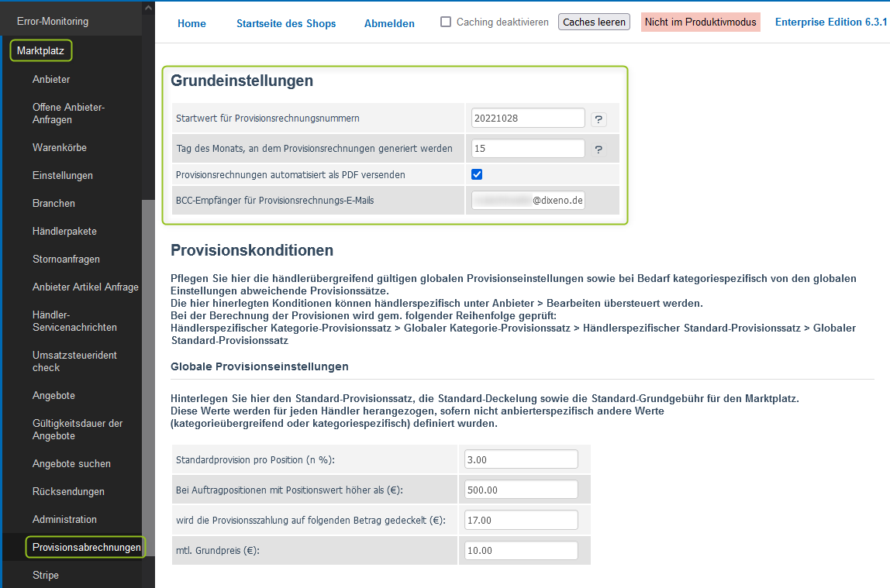This screenshot has width=890, height=588.
Task: Open Marktplatz menu section
Action: (x=41, y=50)
